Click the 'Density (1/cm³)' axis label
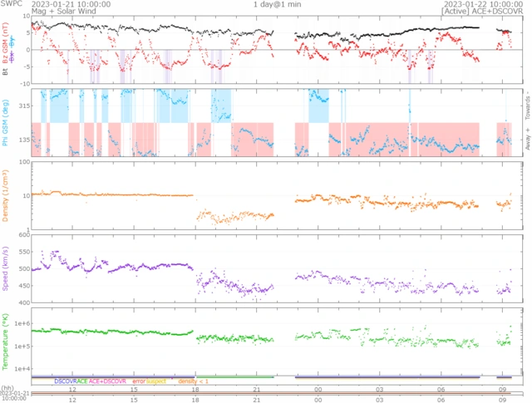 click(x=5, y=196)
